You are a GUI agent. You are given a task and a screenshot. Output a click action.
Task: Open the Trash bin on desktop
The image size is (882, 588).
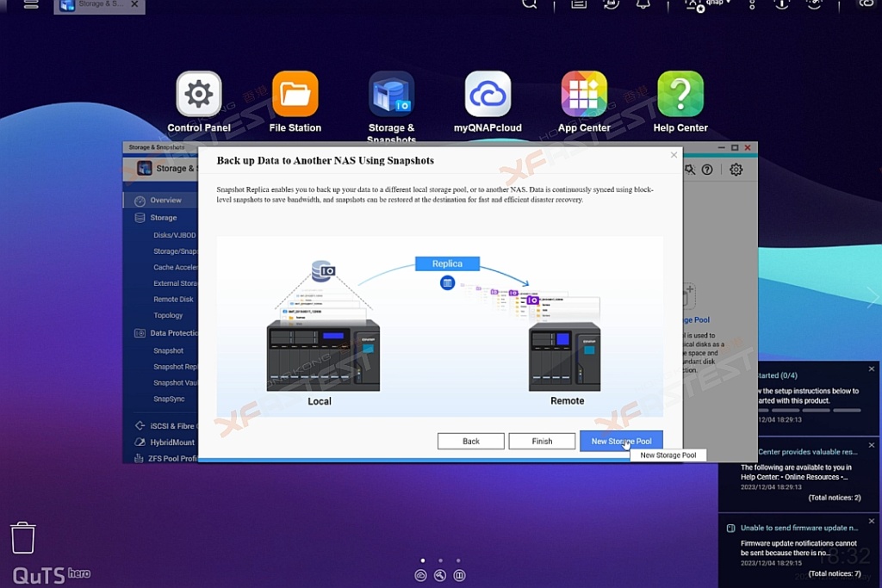point(23,537)
